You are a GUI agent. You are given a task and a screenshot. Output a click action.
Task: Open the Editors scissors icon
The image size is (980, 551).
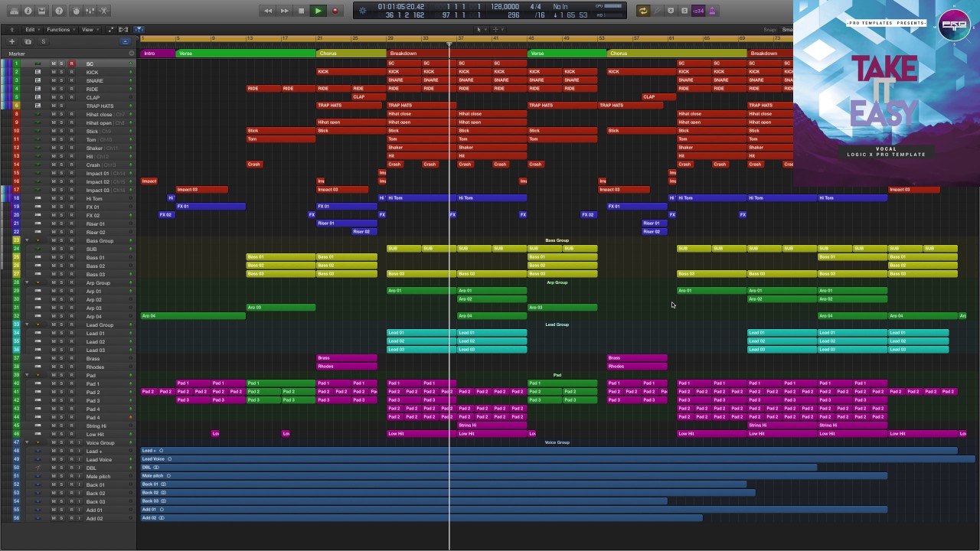tap(104, 11)
